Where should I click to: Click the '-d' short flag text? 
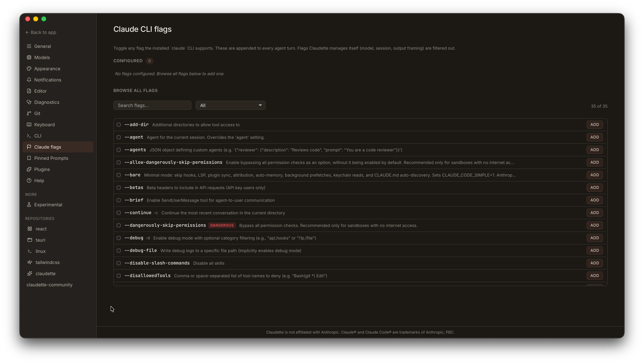coord(148,238)
